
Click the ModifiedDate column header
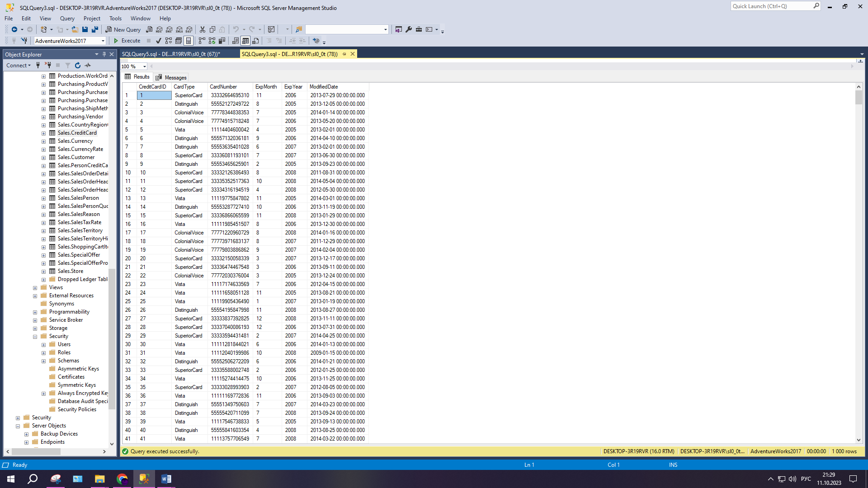coord(338,87)
